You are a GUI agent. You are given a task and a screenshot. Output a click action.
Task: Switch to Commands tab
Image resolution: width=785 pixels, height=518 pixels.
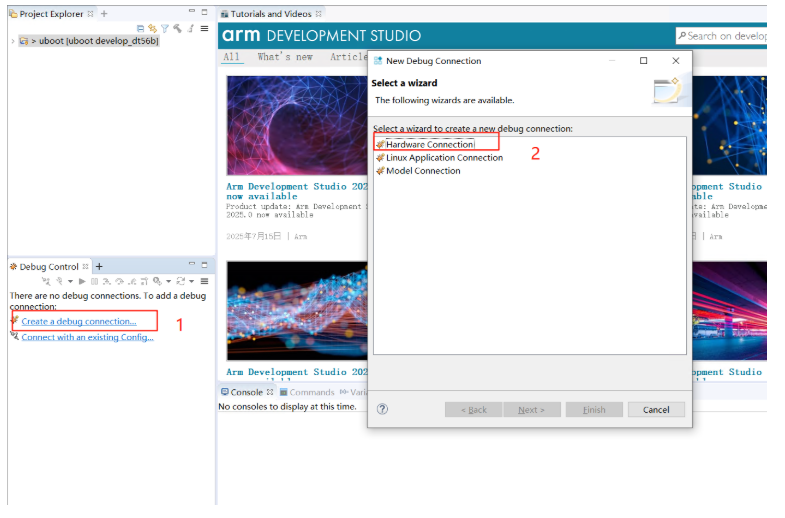[x=307, y=392]
